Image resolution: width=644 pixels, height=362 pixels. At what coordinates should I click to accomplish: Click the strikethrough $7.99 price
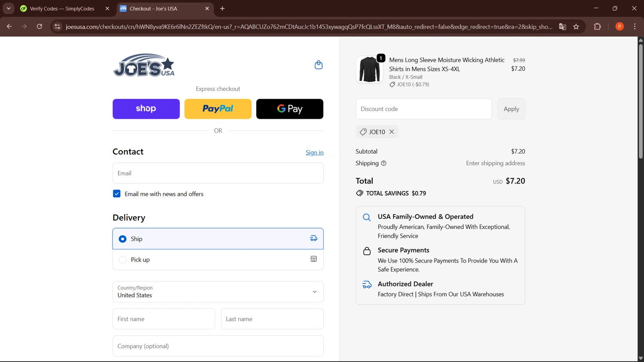[519, 60]
